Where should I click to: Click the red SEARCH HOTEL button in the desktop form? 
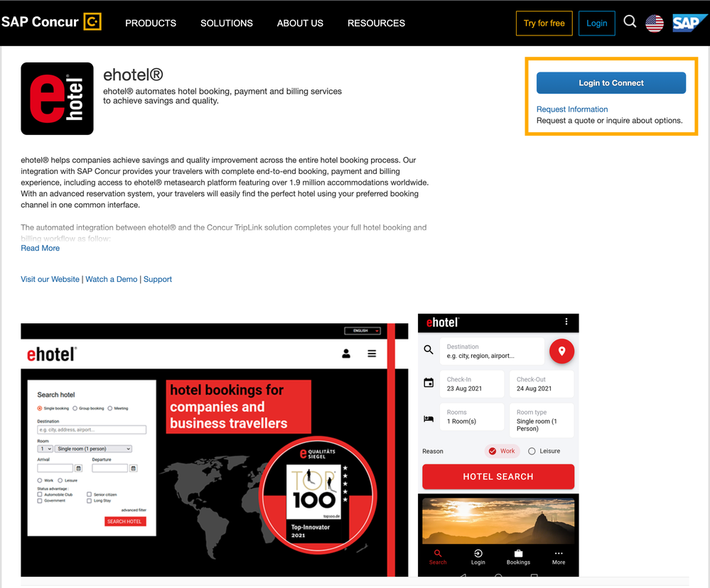tap(125, 521)
